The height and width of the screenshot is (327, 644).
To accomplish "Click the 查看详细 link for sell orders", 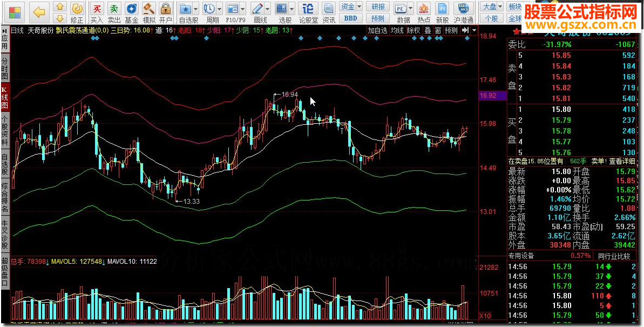I will [622, 161].
